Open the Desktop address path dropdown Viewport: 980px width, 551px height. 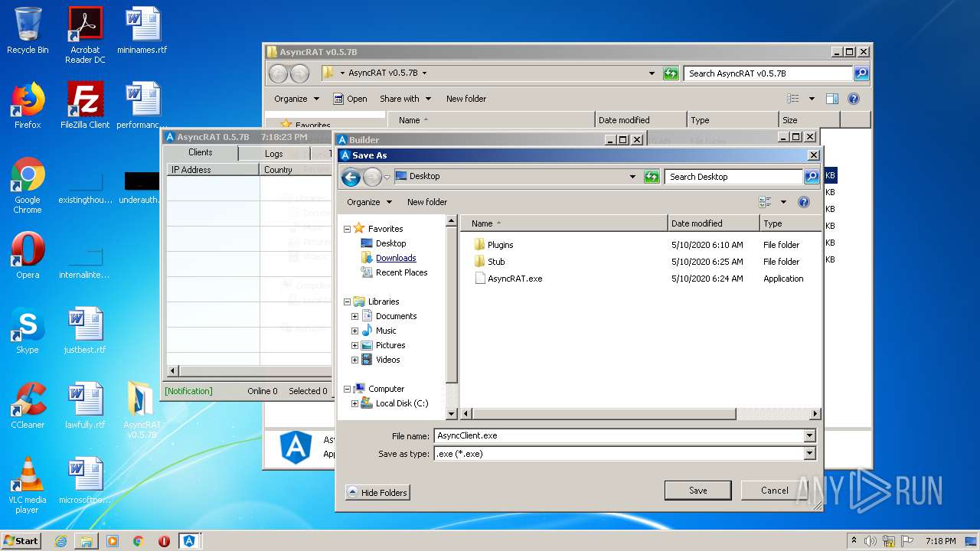pos(632,177)
